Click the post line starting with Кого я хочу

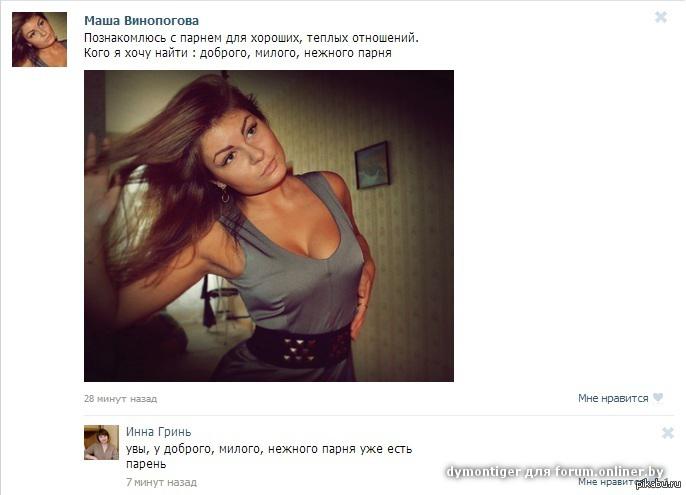click(x=238, y=53)
